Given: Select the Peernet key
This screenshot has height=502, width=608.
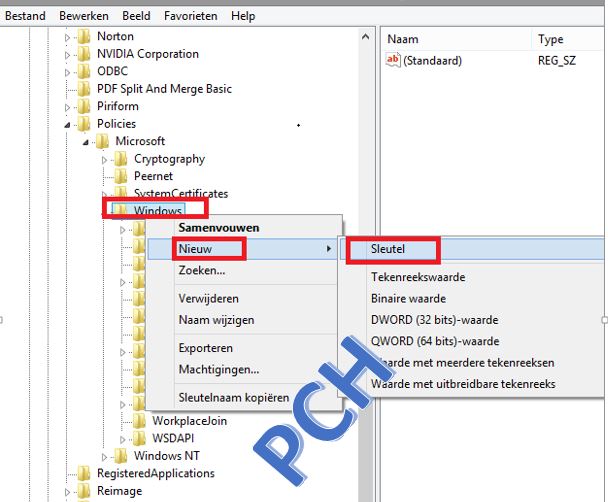Looking at the screenshot, I should pos(154,176).
